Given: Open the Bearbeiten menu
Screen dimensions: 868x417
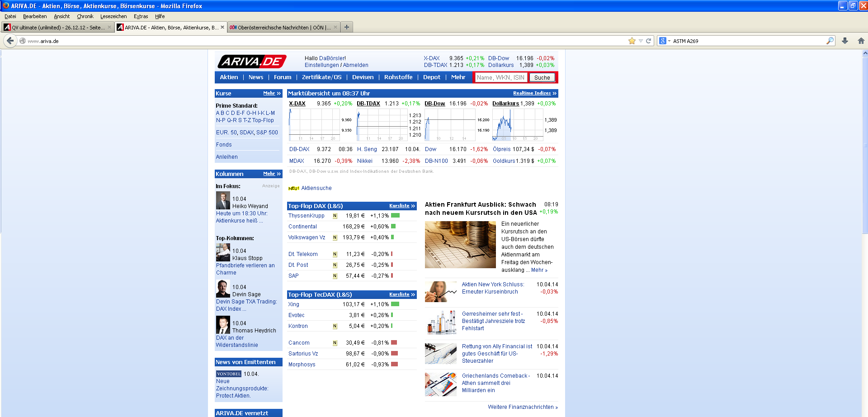Looking at the screenshot, I should [35, 16].
